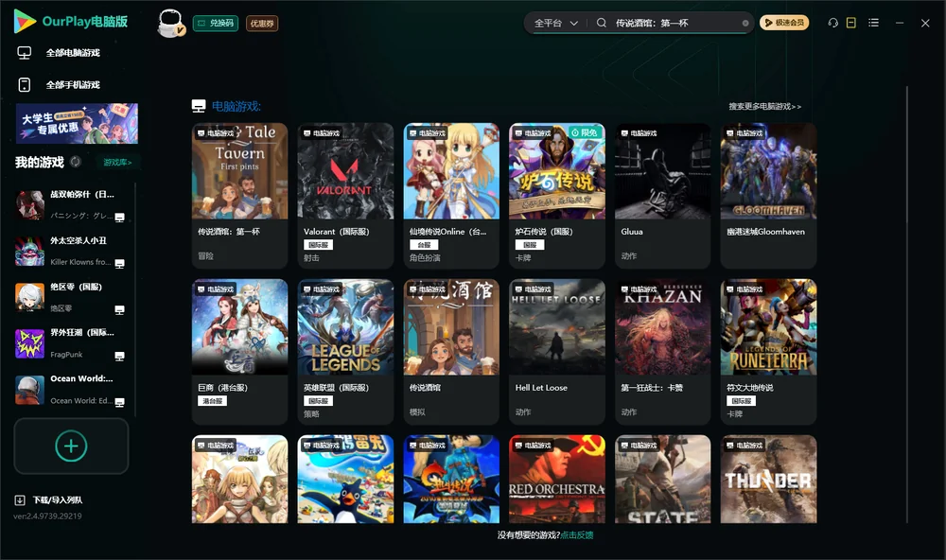946x560 pixels.
Task: Select 外太空杀人小丑 in my games list
Action: pos(71,251)
